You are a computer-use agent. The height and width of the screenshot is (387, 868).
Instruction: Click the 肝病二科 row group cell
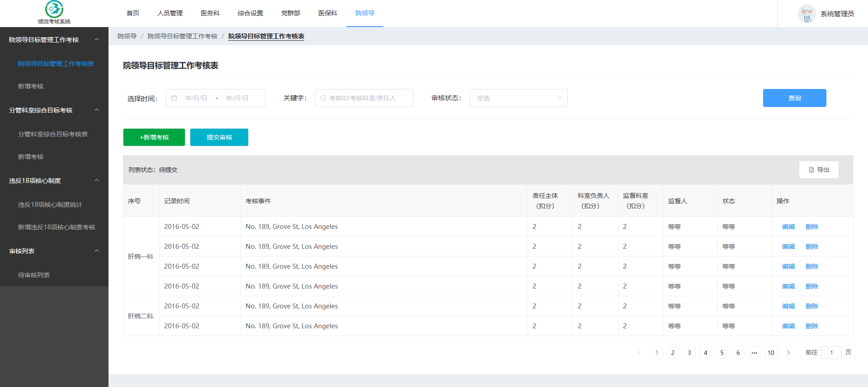click(x=141, y=316)
